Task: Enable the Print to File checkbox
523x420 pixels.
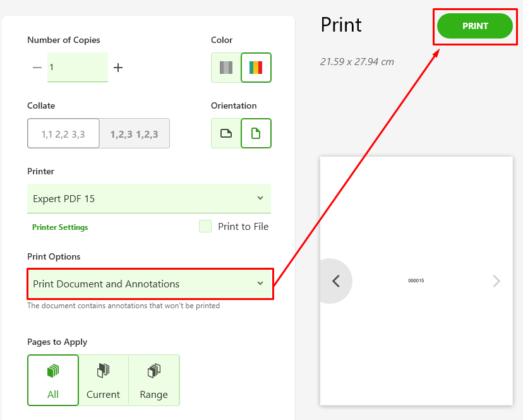Action: coord(205,226)
